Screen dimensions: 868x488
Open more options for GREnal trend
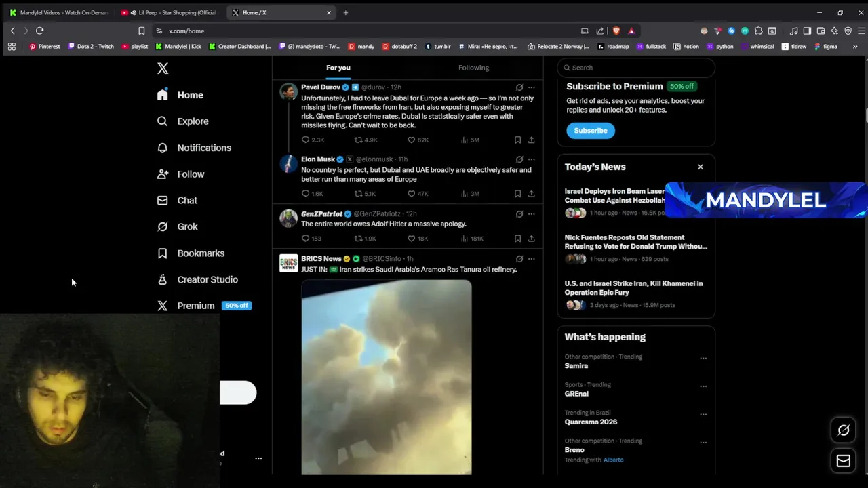click(x=703, y=386)
